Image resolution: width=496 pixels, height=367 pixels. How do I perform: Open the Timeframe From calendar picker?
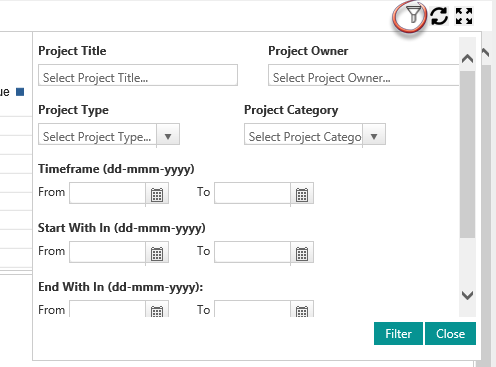click(x=157, y=195)
